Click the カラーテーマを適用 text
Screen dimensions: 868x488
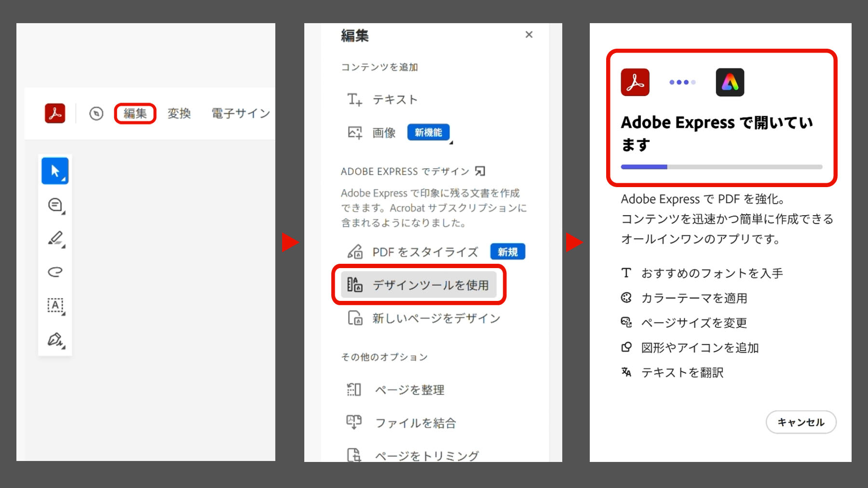point(694,298)
